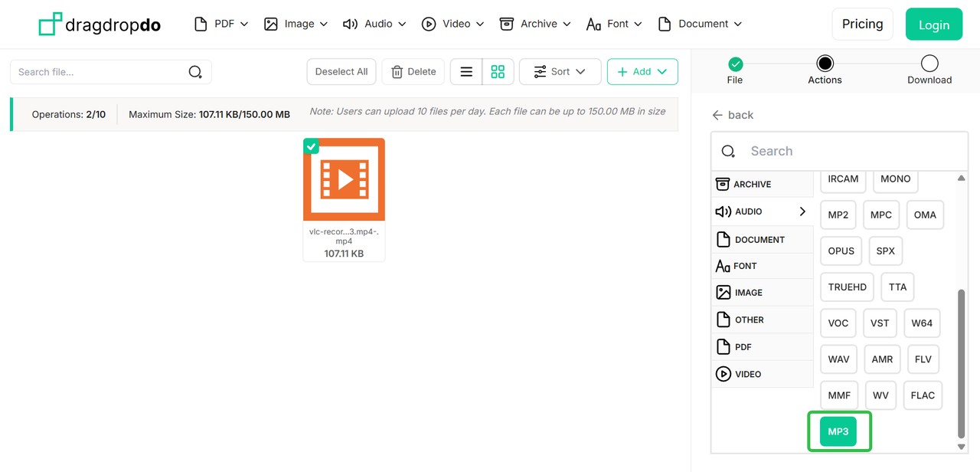Click the trash Delete icon
The width and height of the screenshot is (980, 472).
click(x=397, y=72)
